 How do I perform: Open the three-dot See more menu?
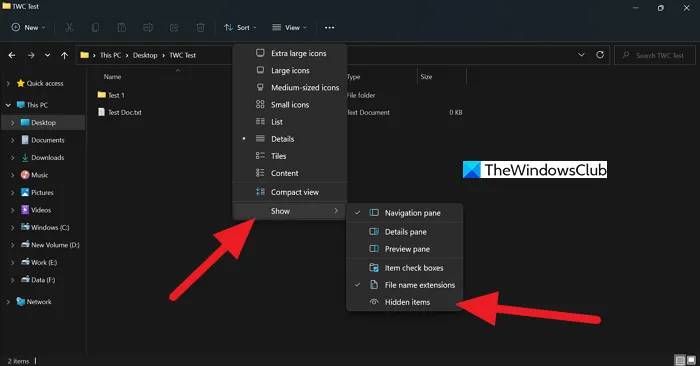click(329, 28)
